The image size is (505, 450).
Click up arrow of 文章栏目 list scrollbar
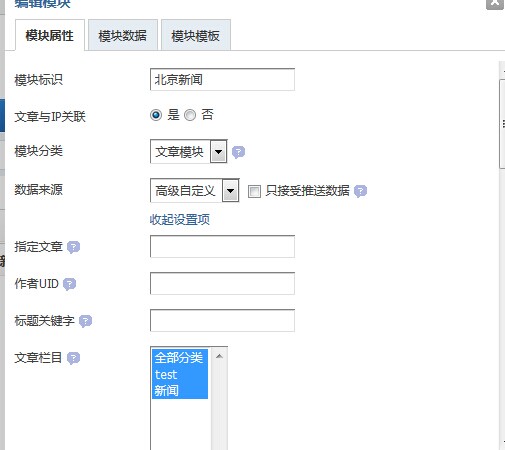[x=219, y=356]
